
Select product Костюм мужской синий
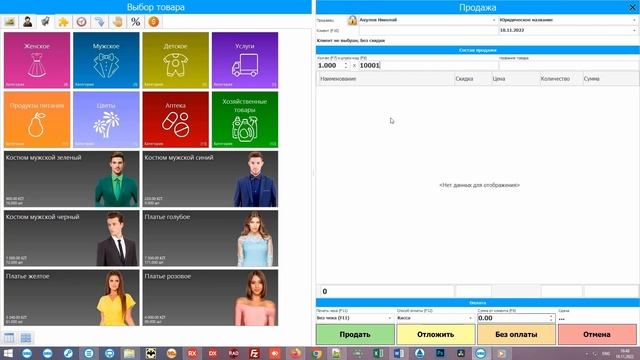210,179
